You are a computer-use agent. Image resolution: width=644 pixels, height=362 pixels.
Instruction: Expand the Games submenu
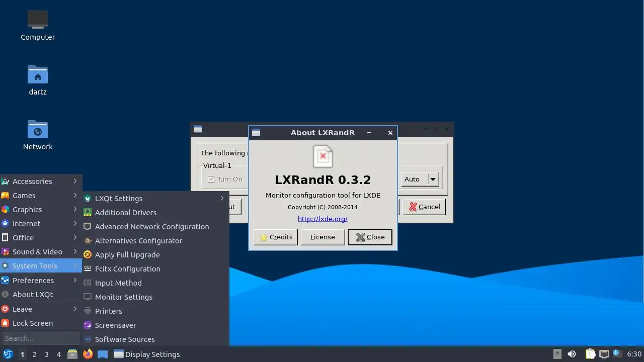click(41, 196)
